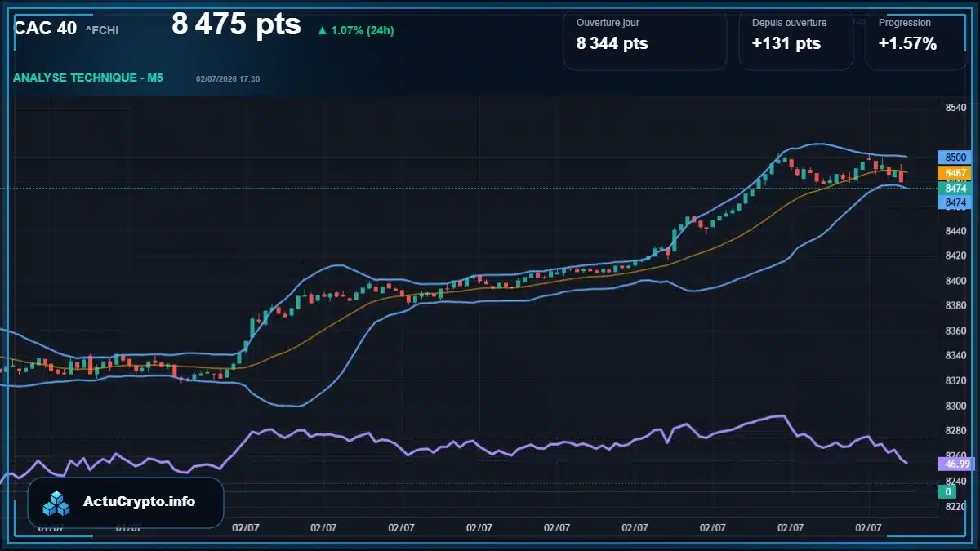
Task: Click the 8300 price axis label
Action: pos(955,406)
